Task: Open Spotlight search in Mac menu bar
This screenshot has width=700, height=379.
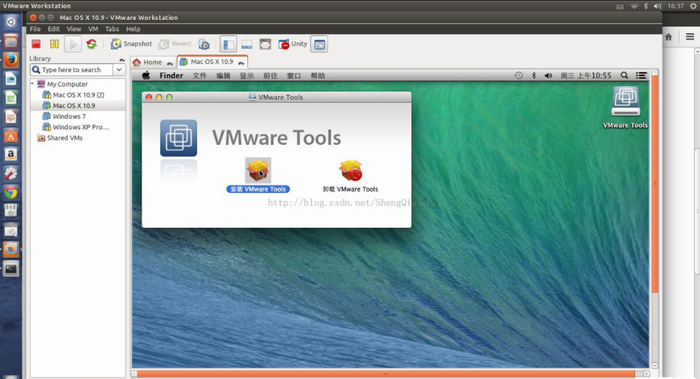Action: coord(625,75)
